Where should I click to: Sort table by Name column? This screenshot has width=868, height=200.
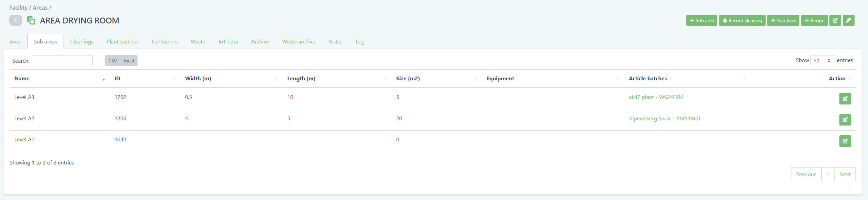(22, 79)
